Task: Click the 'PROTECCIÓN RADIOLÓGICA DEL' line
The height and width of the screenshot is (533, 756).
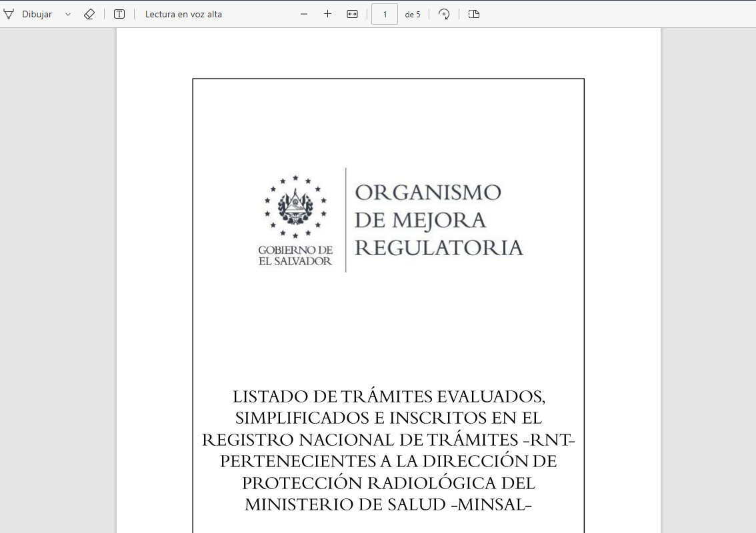Action: [389, 483]
